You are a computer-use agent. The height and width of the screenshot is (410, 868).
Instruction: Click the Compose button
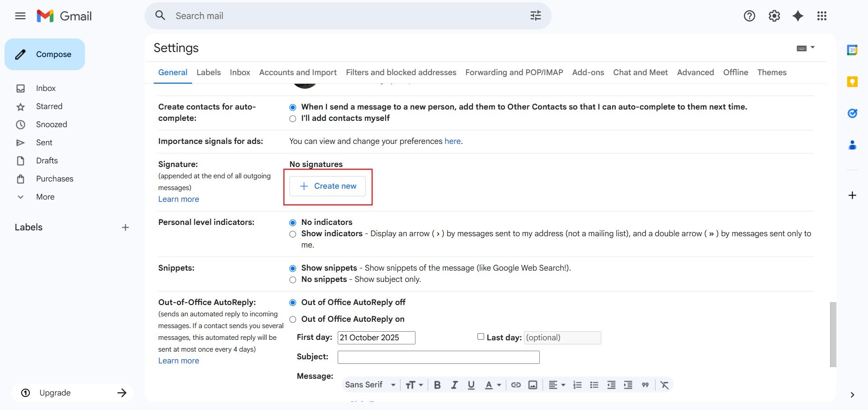coord(45,54)
